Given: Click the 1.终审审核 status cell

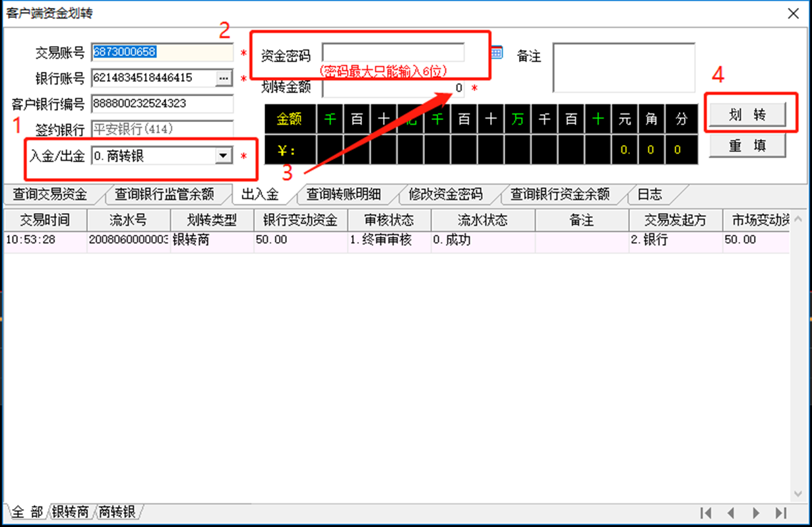Looking at the screenshot, I should (389, 241).
